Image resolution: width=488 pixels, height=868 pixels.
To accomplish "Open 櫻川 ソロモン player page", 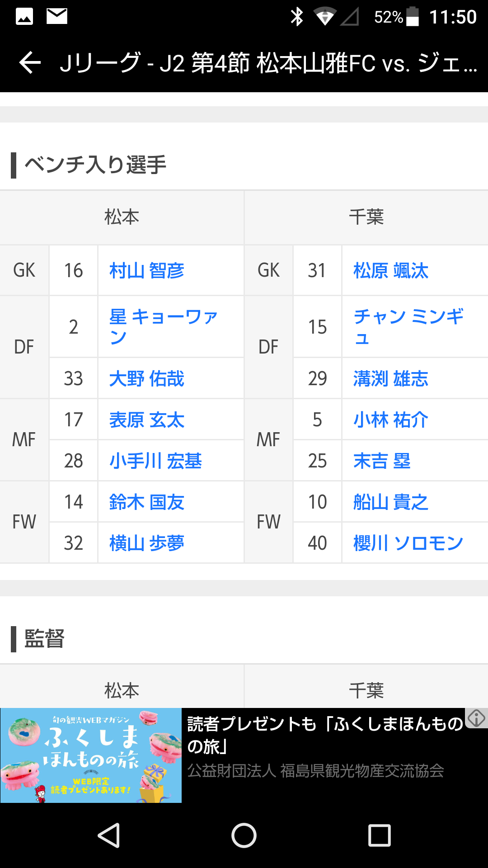I will [x=408, y=543].
